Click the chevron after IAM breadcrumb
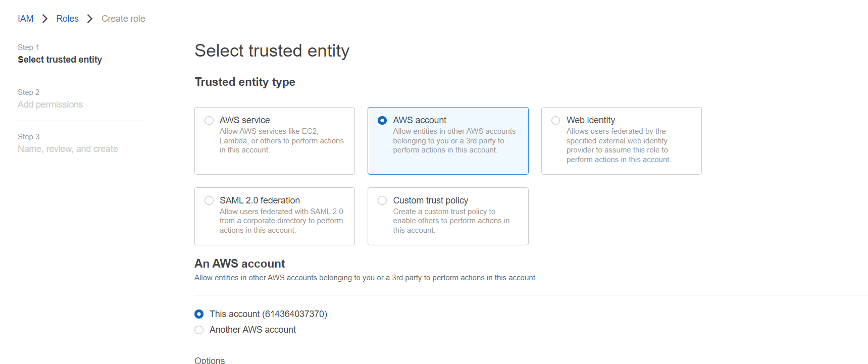The width and height of the screenshot is (868, 364). tap(45, 19)
